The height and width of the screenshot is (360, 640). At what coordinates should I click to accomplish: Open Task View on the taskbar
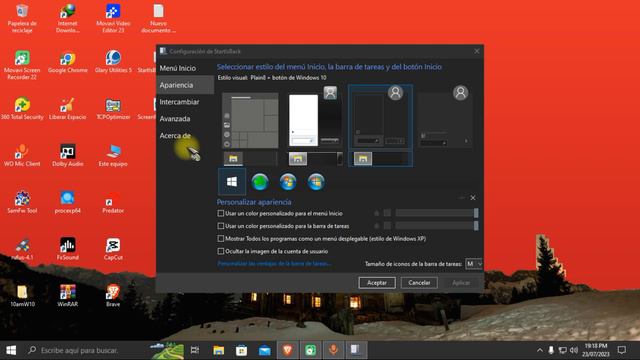click(195, 350)
